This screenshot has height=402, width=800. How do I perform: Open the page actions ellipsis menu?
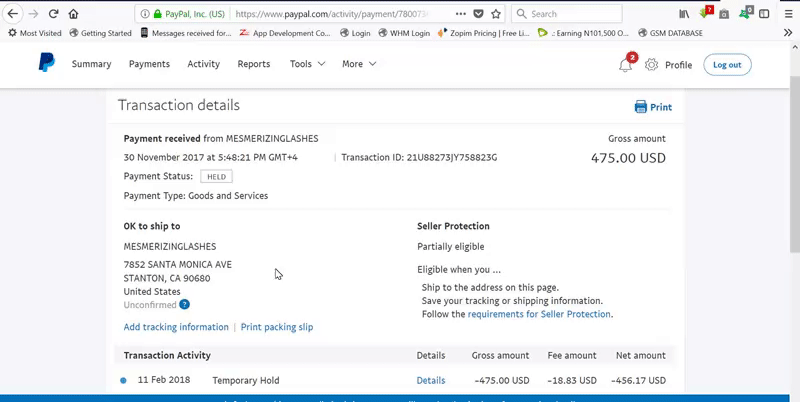pos(458,15)
